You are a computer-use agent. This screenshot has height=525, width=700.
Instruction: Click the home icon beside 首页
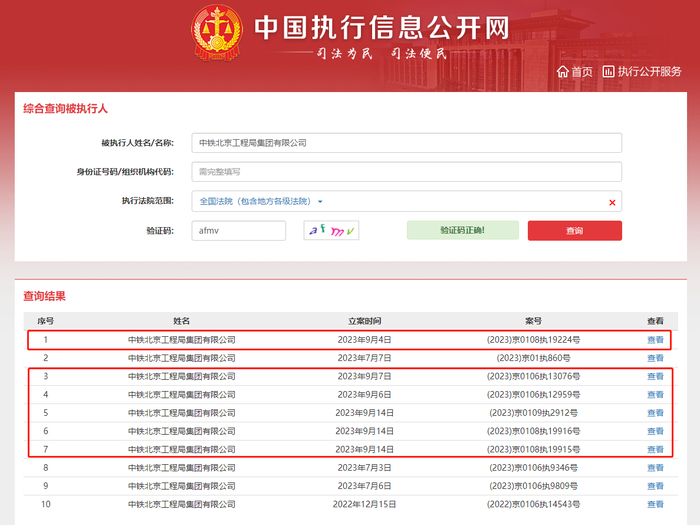[562, 71]
